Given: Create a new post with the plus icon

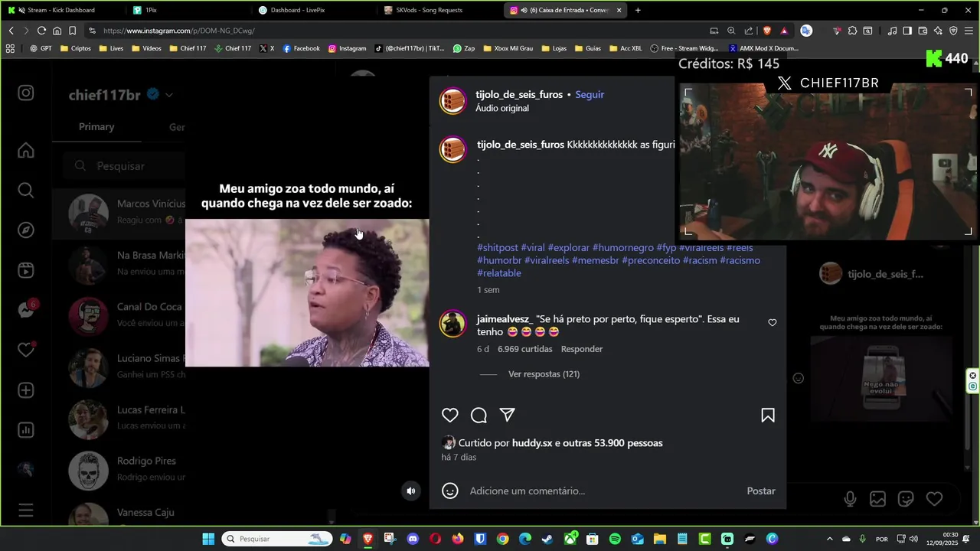Looking at the screenshot, I should (26, 390).
